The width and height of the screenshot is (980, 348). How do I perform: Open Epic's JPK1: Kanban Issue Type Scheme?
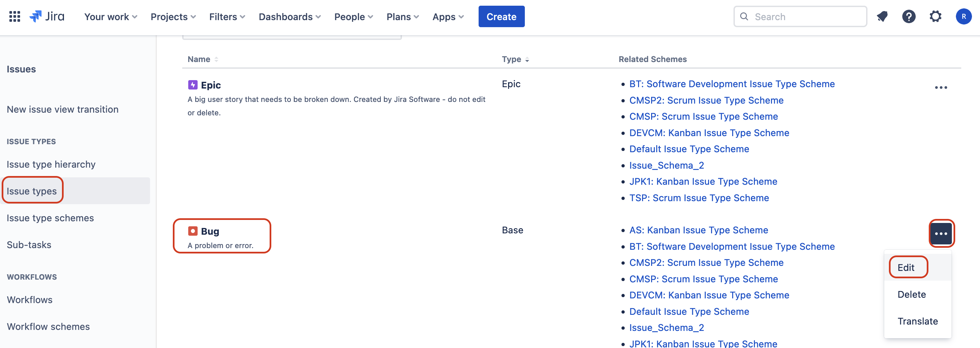(x=703, y=181)
